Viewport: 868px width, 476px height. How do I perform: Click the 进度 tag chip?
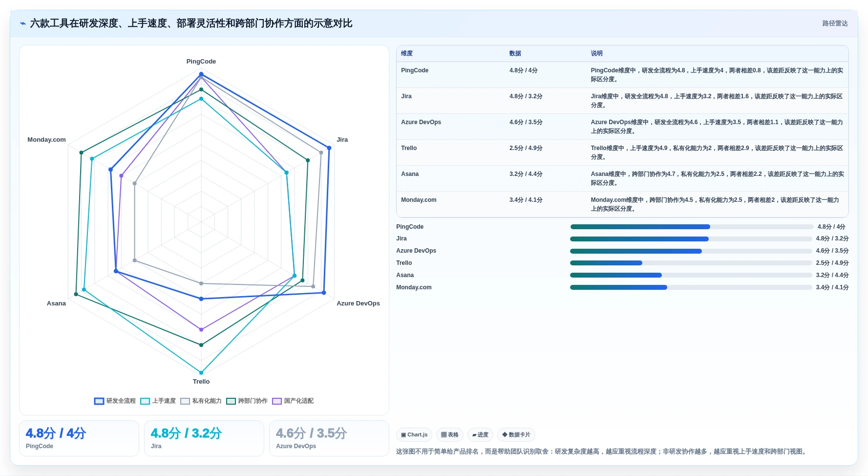pos(480,434)
